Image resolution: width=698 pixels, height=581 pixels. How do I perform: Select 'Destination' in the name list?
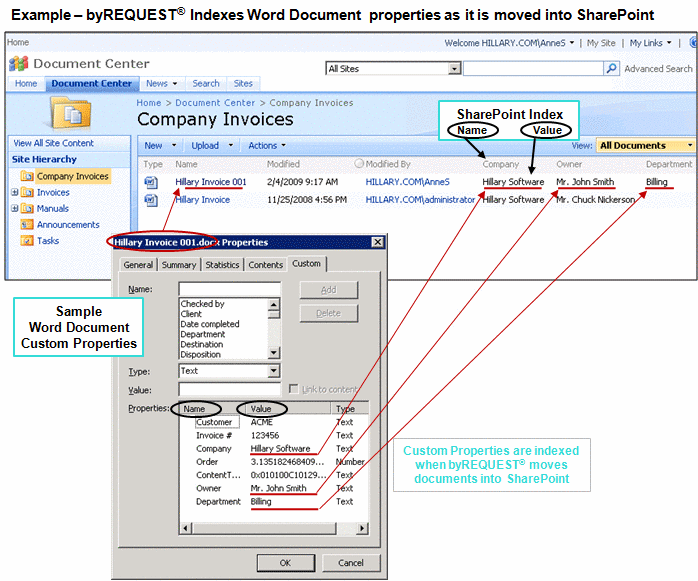click(202, 345)
